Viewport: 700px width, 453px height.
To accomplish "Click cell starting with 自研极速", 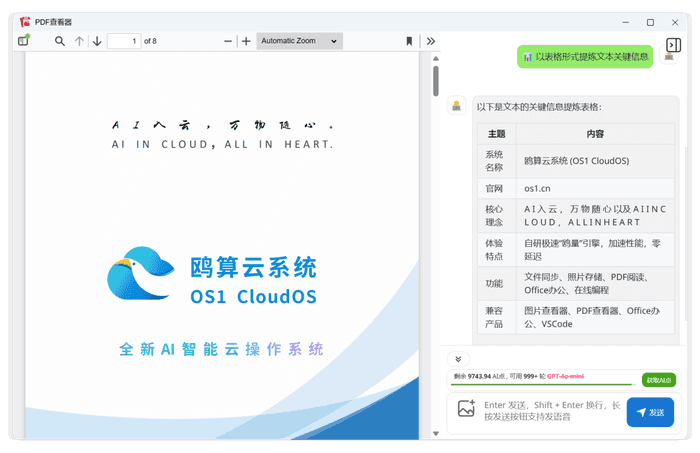I will tap(595, 250).
